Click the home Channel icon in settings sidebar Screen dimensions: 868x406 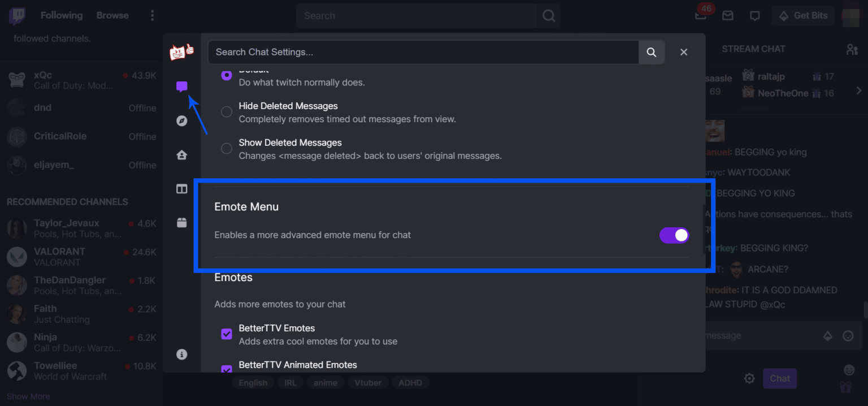(181, 154)
